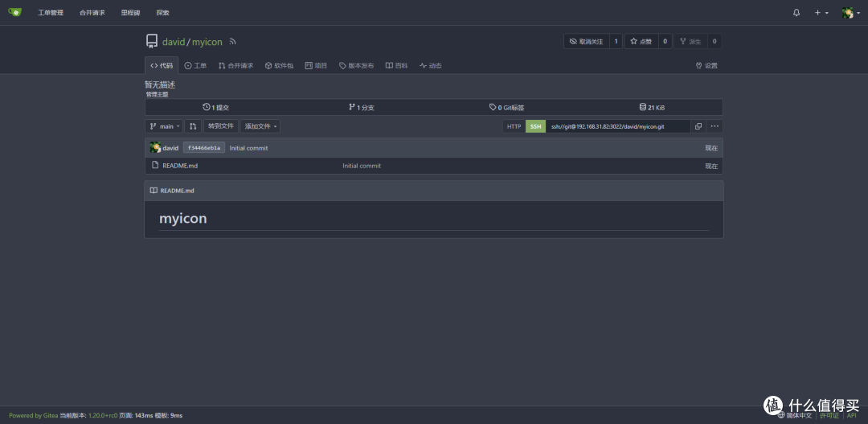Click the RSS feed icon beside myicon
This screenshot has height=424, width=868.
(x=233, y=42)
